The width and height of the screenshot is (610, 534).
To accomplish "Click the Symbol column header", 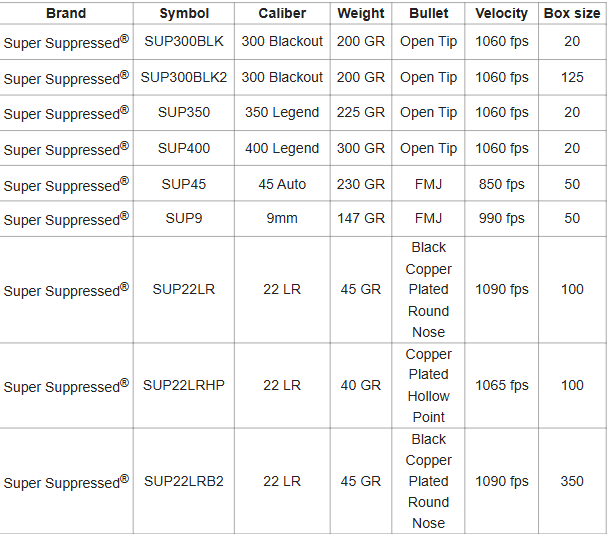I will pos(184,14).
